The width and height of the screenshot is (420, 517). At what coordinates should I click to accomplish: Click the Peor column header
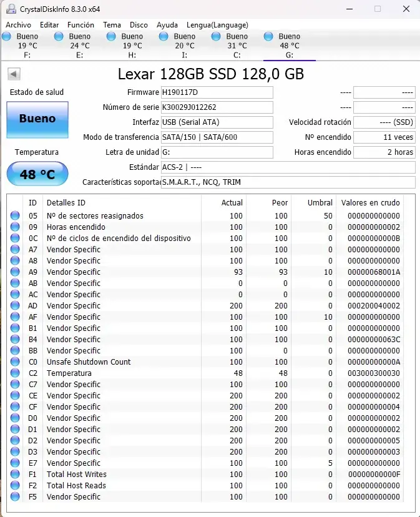click(x=280, y=202)
